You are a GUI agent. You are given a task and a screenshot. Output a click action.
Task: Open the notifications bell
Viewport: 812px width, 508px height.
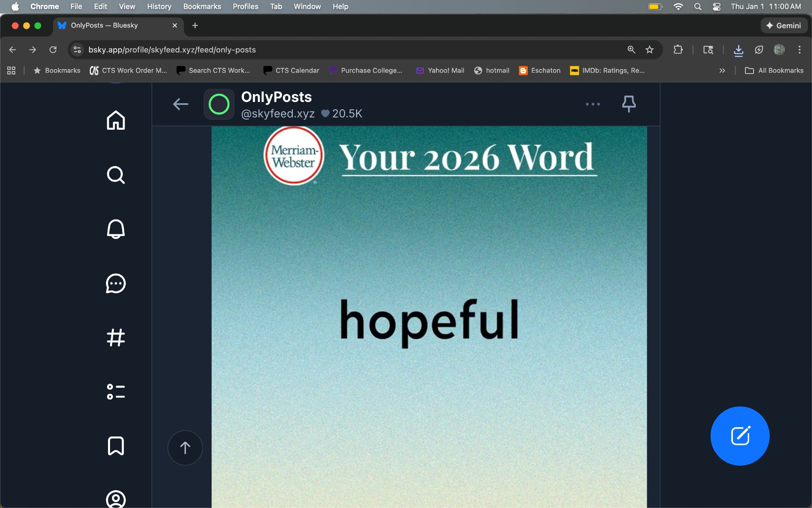pos(116,229)
